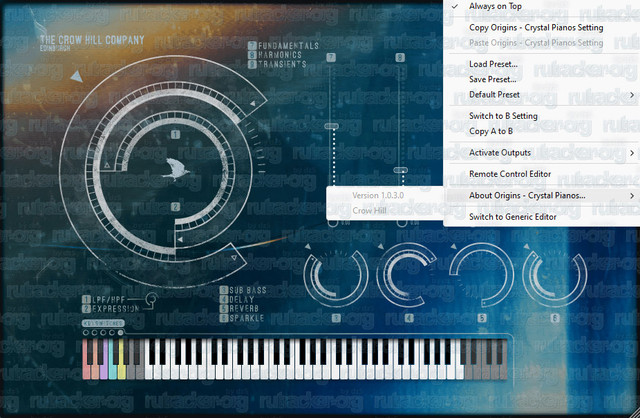640x418 pixels.
Task: Select the second keyswitch circle
Action: [x=94, y=333]
